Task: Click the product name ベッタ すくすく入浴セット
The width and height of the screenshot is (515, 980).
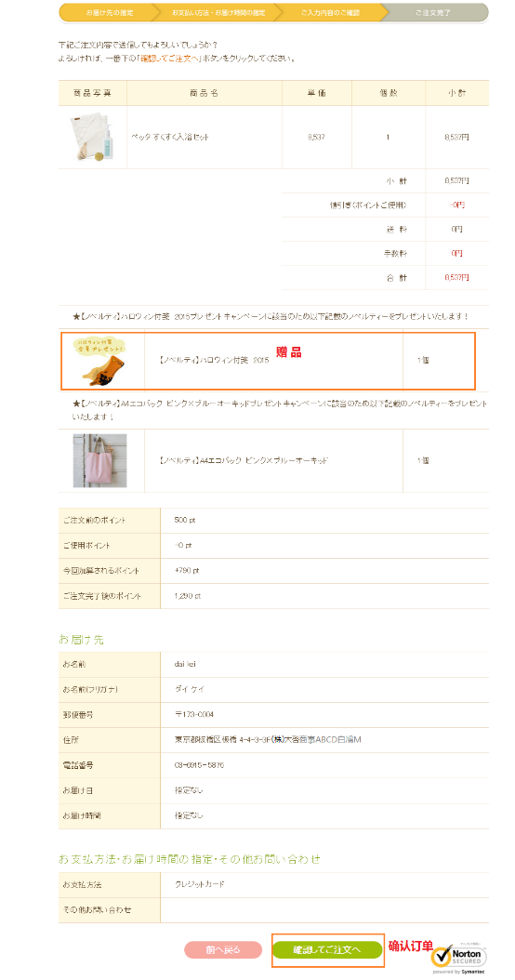Action: click(169, 138)
